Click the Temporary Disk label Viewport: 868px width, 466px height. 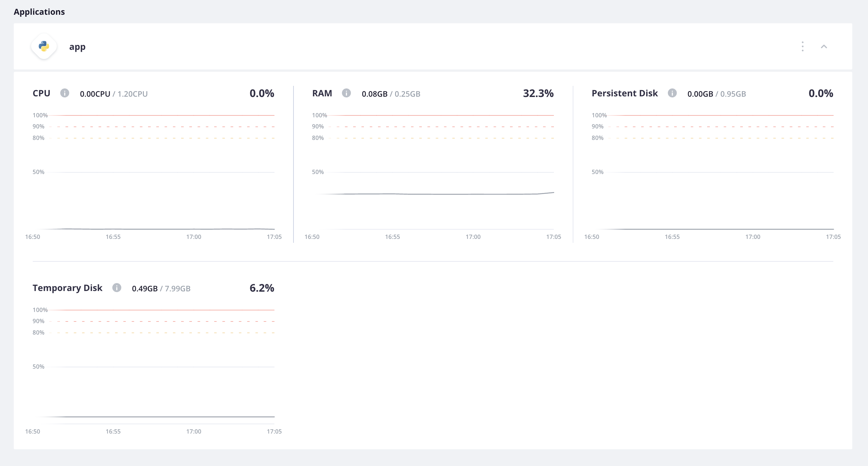[x=67, y=288]
